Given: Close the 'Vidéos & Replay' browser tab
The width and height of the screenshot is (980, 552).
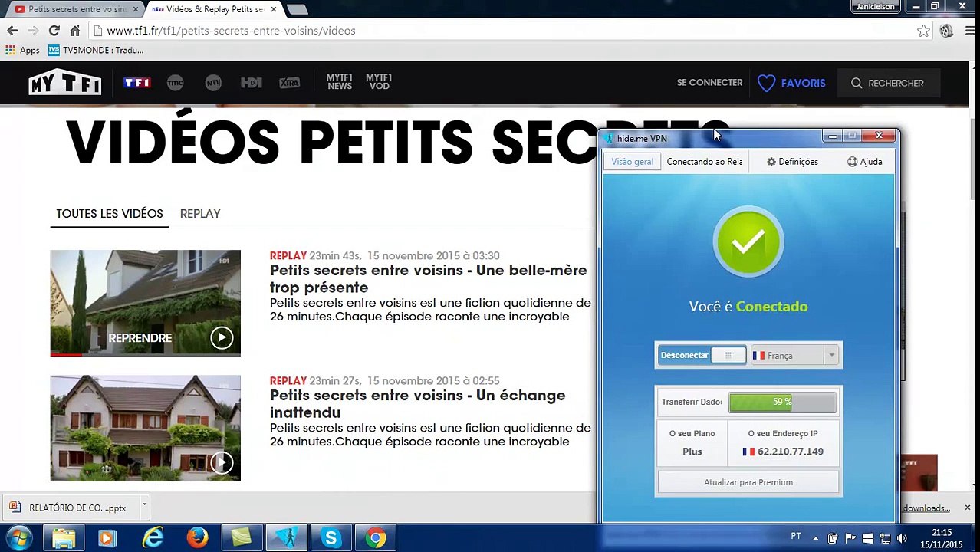Looking at the screenshot, I should point(274,9).
